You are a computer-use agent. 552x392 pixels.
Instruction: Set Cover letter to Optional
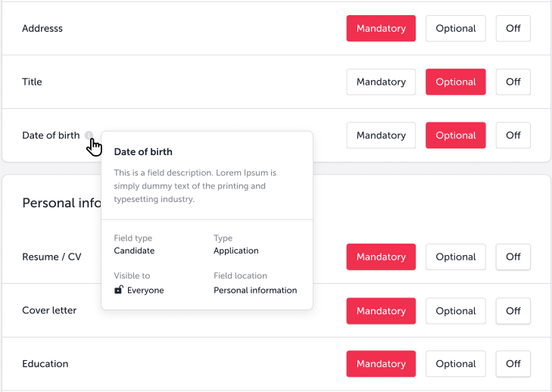(x=455, y=311)
